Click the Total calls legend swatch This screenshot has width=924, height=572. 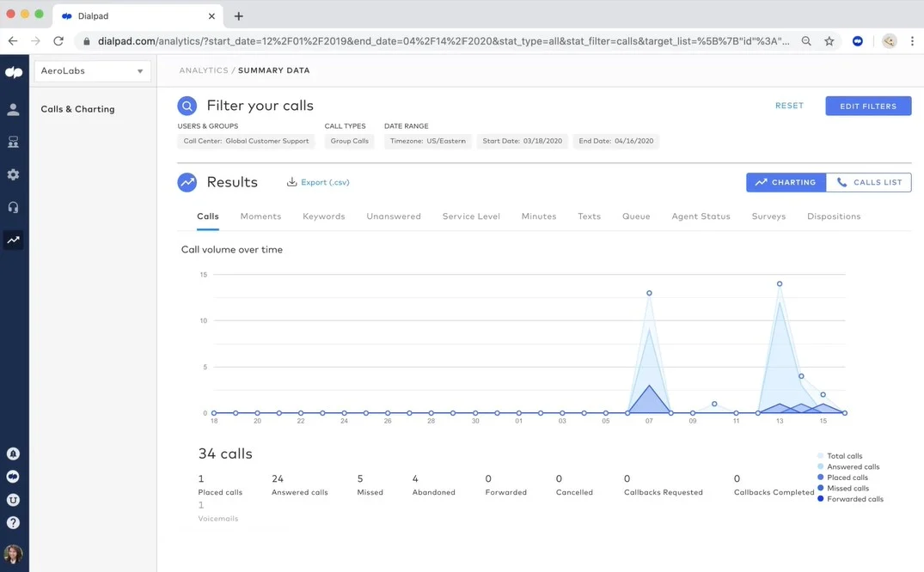pos(820,456)
